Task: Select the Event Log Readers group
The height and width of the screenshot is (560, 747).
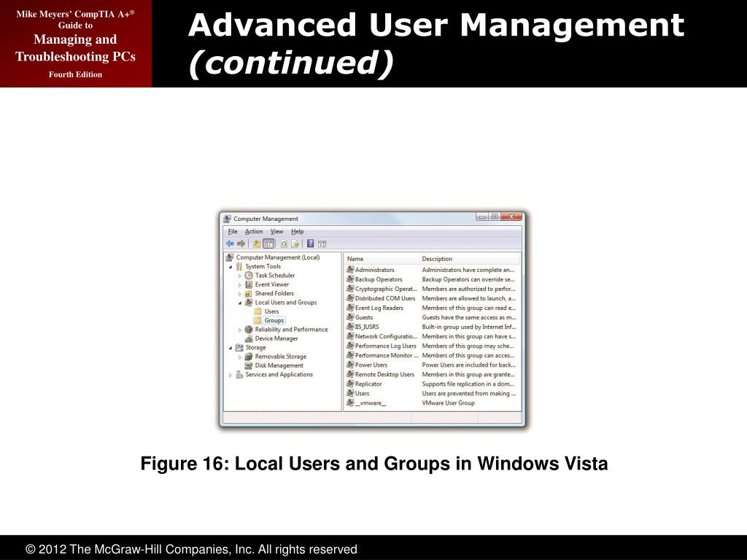Action: pyautogui.click(x=379, y=308)
